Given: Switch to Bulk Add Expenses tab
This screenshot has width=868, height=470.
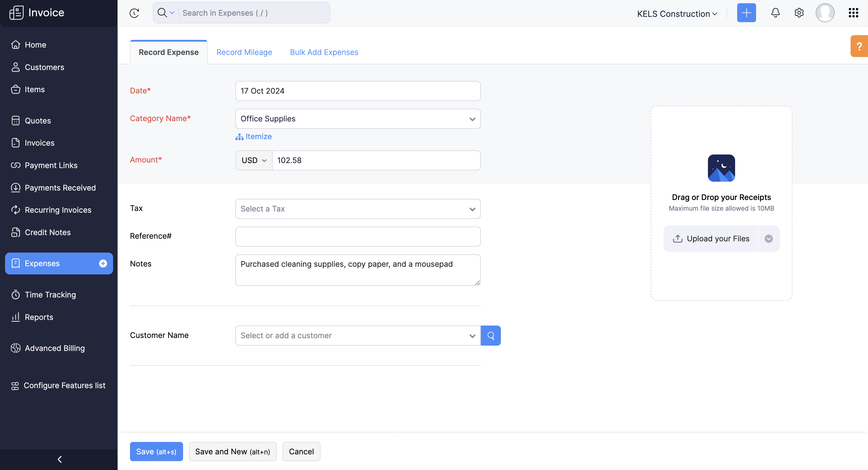Looking at the screenshot, I should point(324,52).
